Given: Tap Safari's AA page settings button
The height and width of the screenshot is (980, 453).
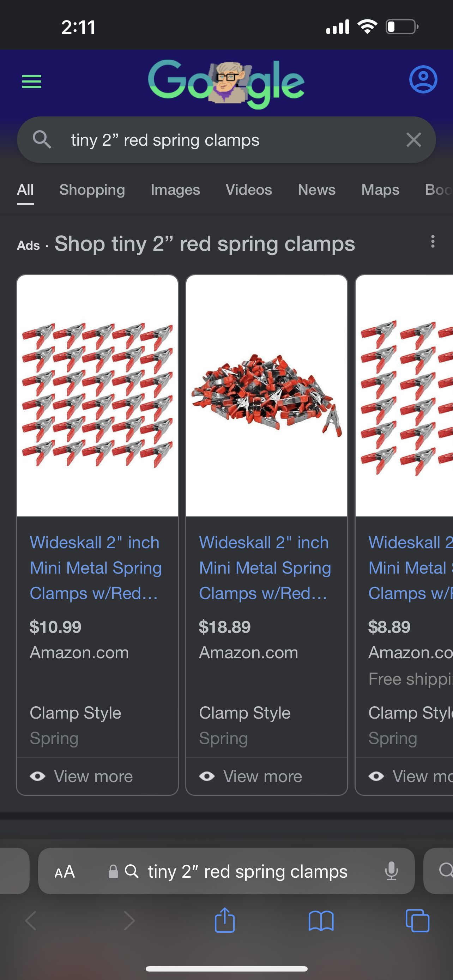Looking at the screenshot, I should 65,871.
